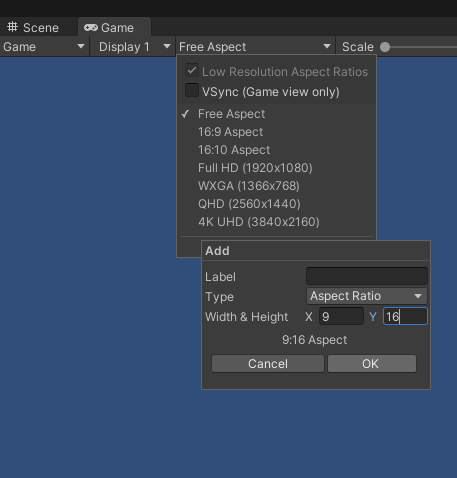Click the Y height field showing 16
Screen dimensions: 457x478
click(x=405, y=316)
